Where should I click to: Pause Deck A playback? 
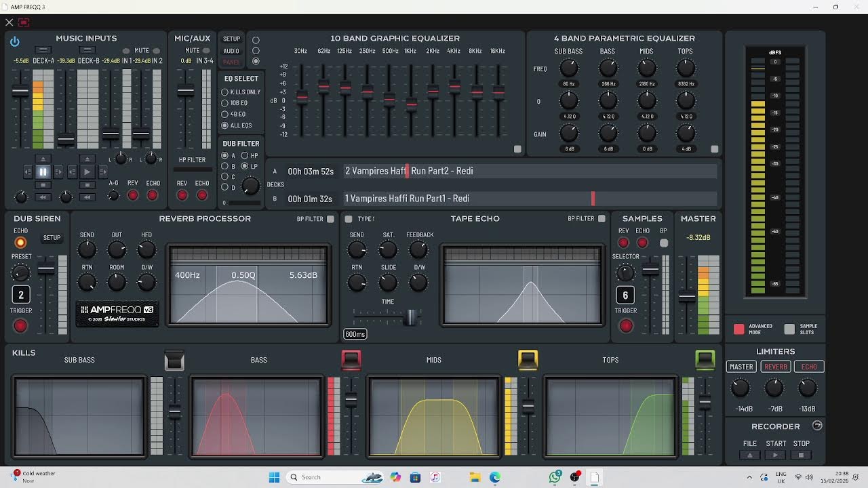point(43,172)
